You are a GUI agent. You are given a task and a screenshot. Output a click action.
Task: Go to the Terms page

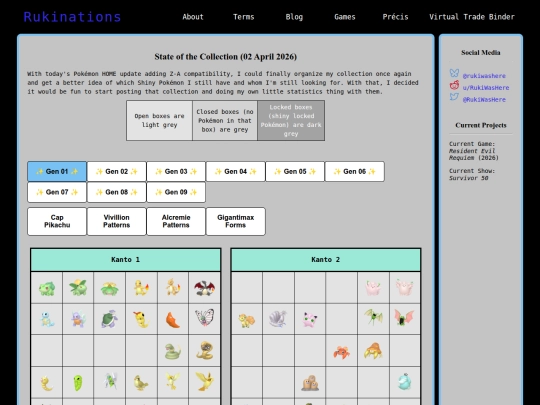243,17
